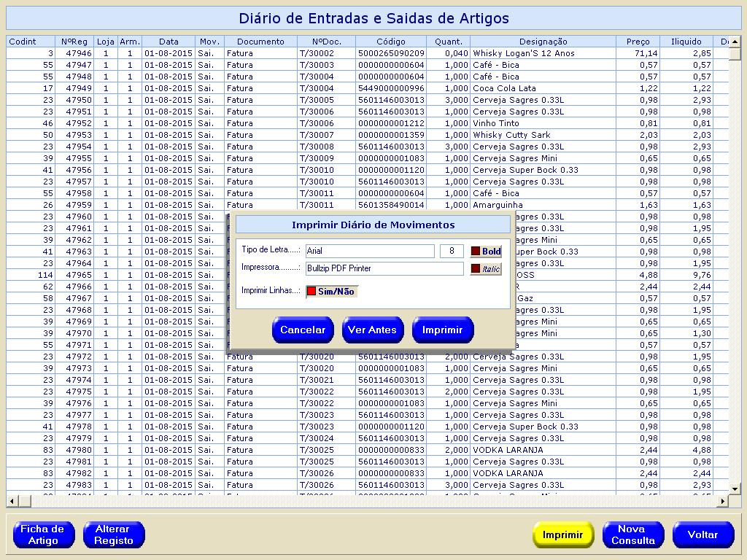Click the Impressora field showing Bullzip PDF Printer
This screenshot has width=747, height=560.
[x=384, y=269]
